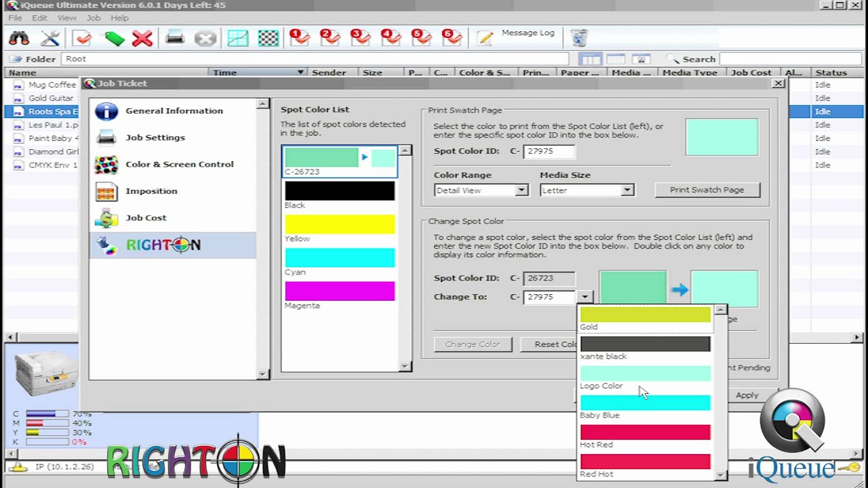Open the curve graph toolbar icon
868x488 pixels.
(237, 38)
